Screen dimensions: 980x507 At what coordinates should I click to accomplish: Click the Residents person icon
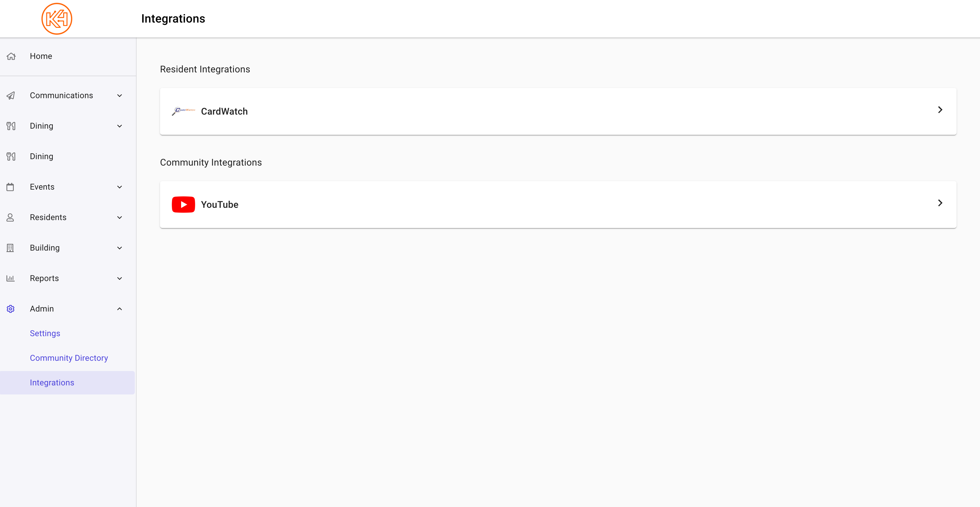pyautogui.click(x=10, y=217)
